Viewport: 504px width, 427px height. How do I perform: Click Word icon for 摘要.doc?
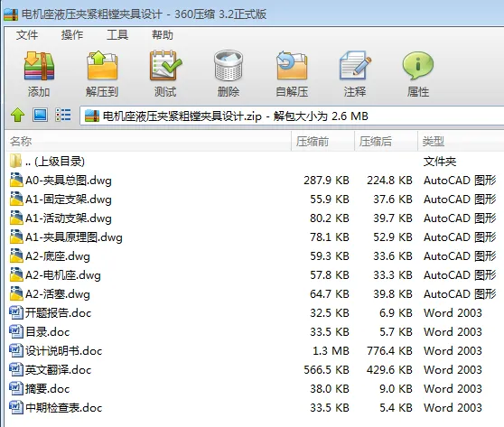(16, 388)
